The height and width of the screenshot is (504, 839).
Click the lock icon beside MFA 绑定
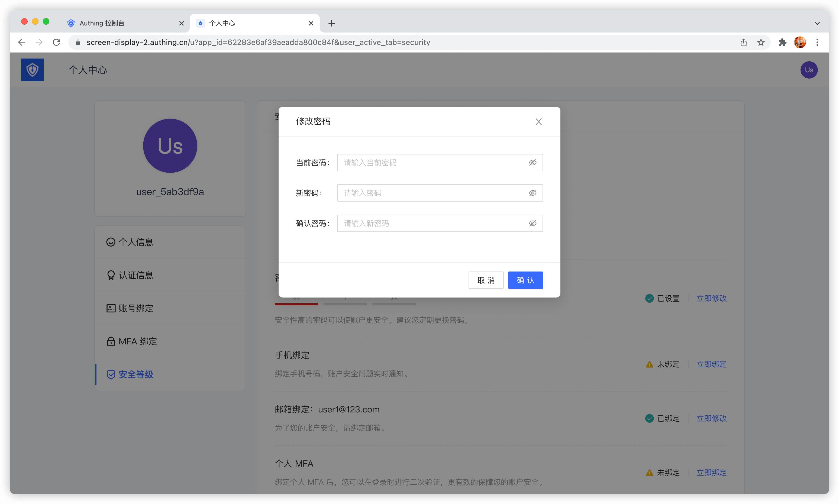click(x=111, y=341)
